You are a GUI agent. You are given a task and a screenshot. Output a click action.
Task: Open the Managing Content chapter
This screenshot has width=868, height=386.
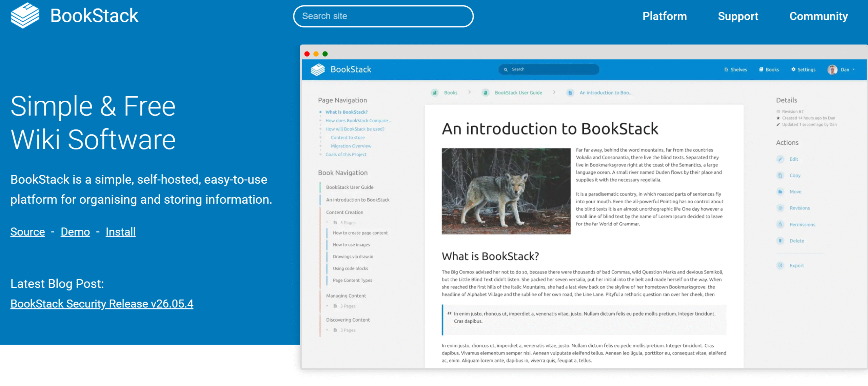click(346, 296)
